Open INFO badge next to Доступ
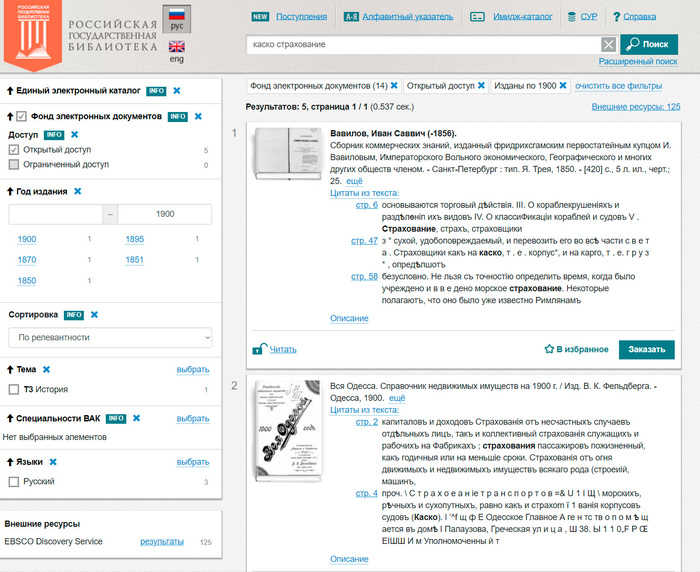The height and width of the screenshot is (572, 700). pyautogui.click(x=54, y=134)
